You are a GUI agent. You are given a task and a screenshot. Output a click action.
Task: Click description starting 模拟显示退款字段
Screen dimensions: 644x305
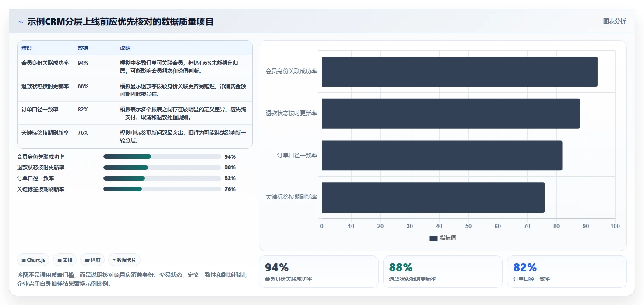point(183,90)
